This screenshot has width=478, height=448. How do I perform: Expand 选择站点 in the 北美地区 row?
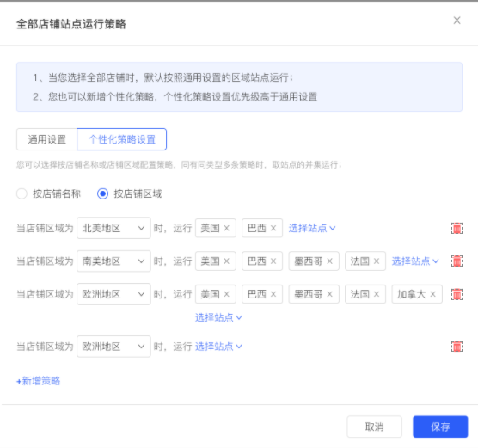pyautogui.click(x=312, y=228)
